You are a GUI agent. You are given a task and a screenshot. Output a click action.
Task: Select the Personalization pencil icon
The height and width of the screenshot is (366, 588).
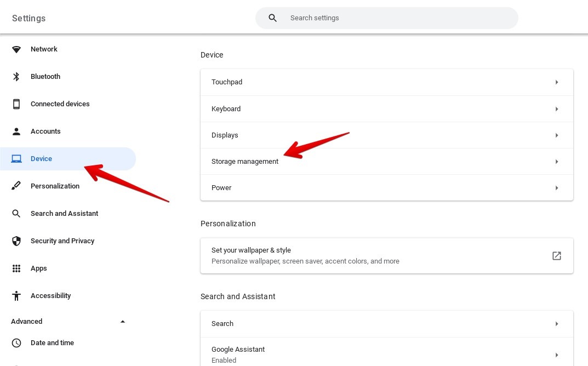(x=16, y=186)
